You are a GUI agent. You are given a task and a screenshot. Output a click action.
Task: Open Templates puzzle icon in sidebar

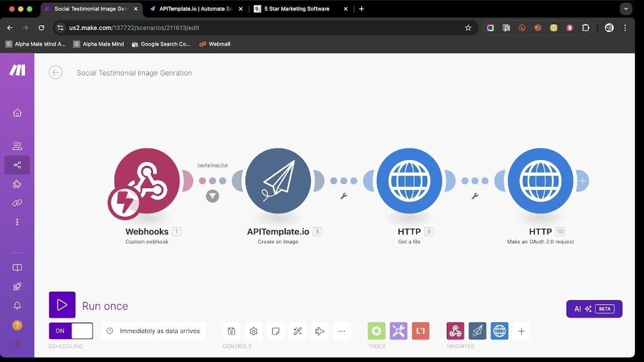coord(17,184)
